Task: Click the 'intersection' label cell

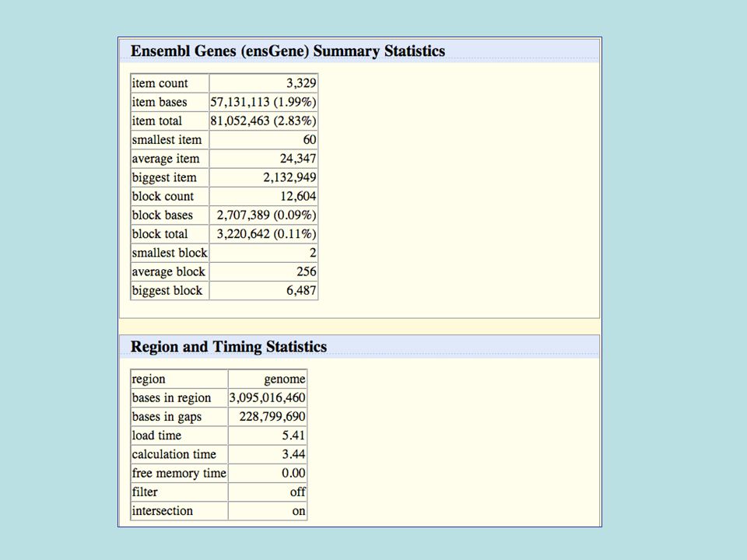Action: pyautogui.click(x=179, y=511)
